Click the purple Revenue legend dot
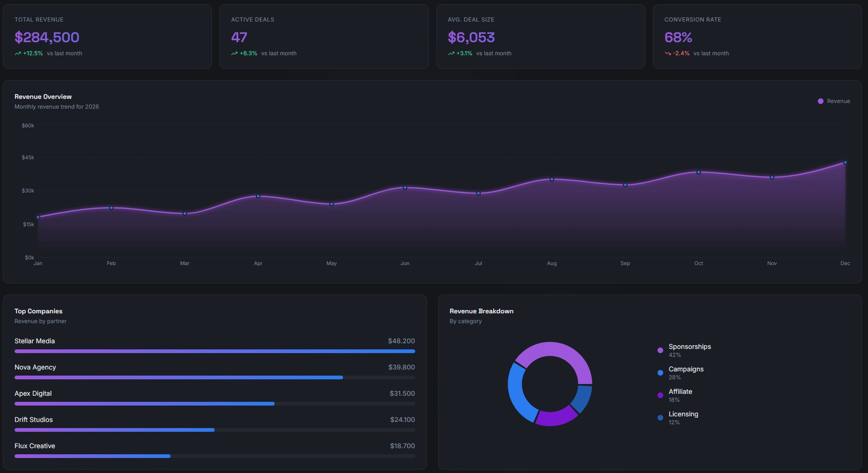This screenshot has width=868, height=473. click(x=820, y=101)
